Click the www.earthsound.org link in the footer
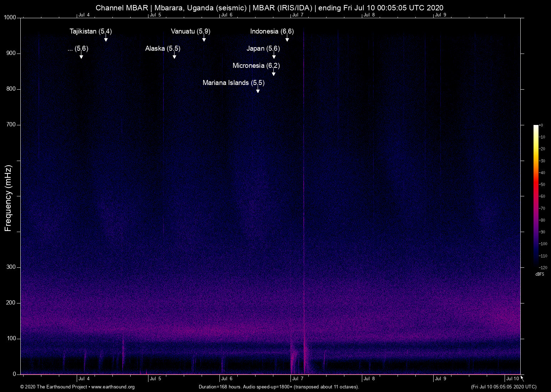This screenshot has width=551, height=392. [113, 387]
